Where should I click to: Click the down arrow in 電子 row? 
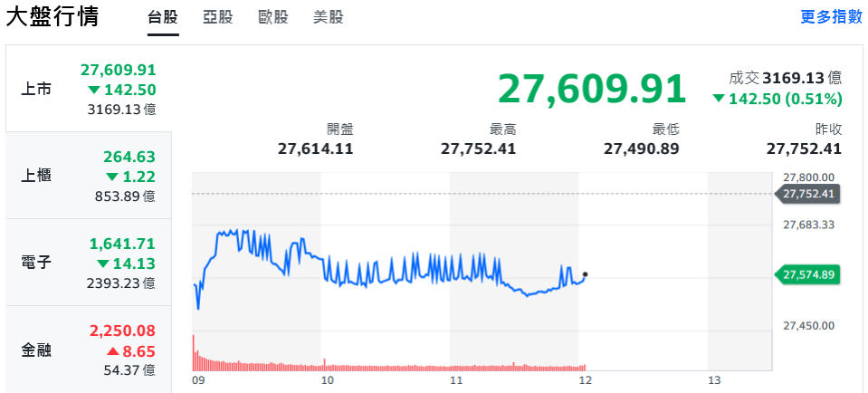click(x=112, y=264)
